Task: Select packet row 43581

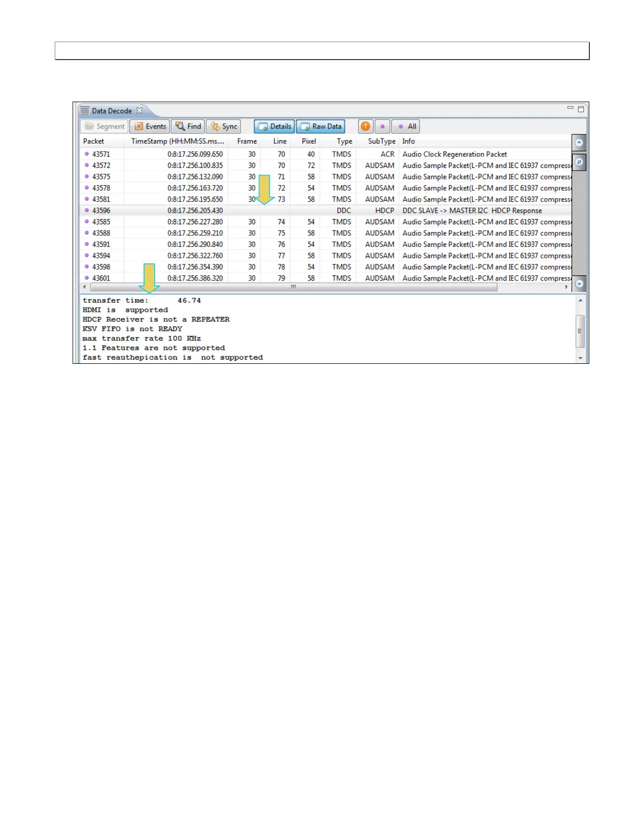Action: point(325,200)
